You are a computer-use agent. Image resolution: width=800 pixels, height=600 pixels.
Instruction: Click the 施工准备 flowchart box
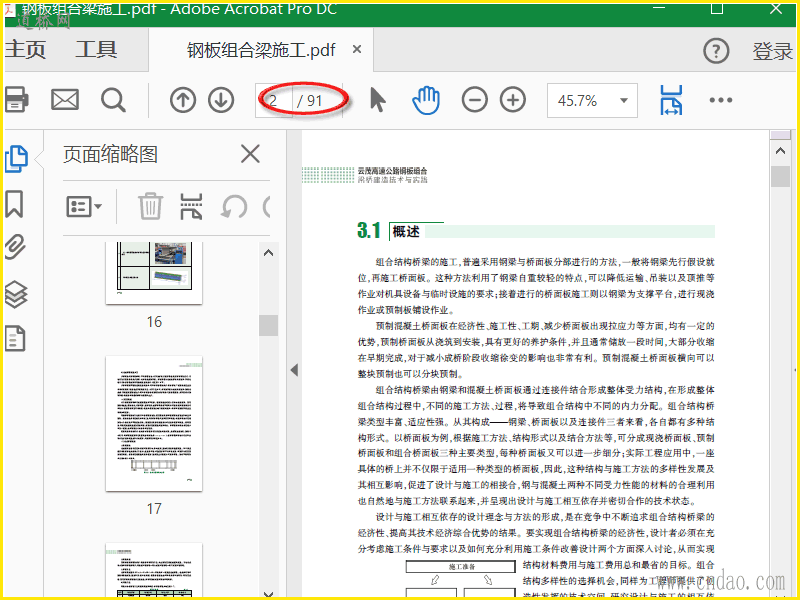click(460, 566)
